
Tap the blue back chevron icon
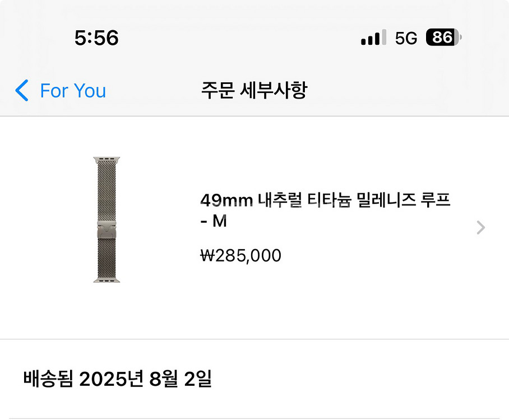22,90
